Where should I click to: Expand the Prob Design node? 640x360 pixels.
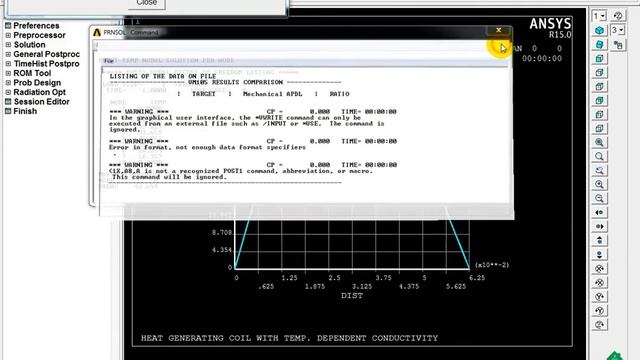[x=8, y=82]
